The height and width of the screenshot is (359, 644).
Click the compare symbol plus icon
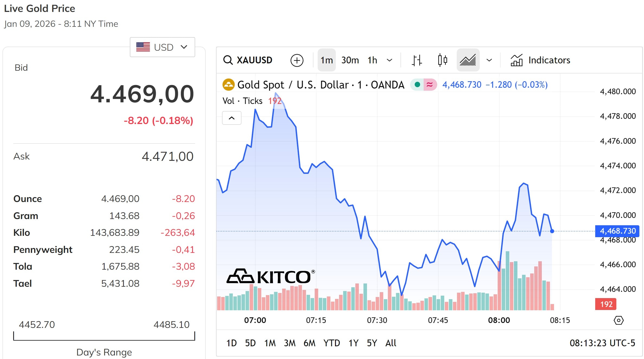[297, 60]
